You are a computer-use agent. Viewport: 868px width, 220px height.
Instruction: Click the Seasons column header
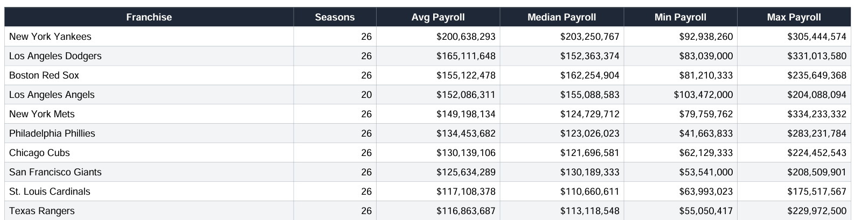pos(335,17)
